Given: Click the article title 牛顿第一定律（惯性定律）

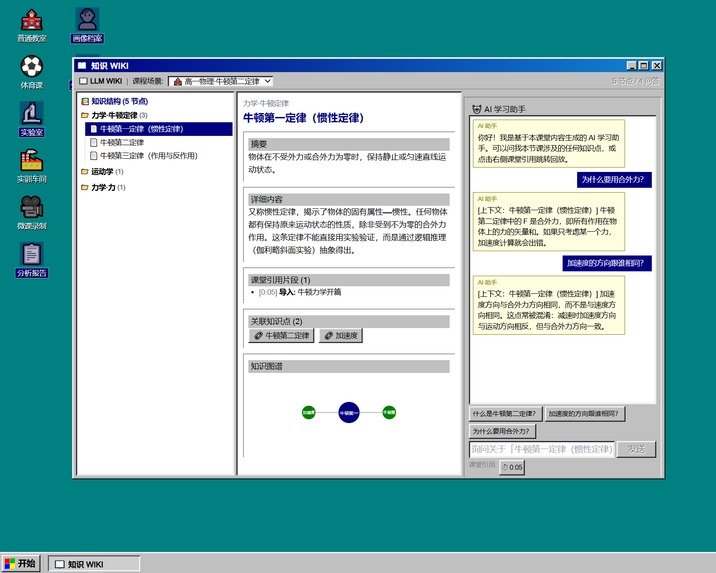Looking at the screenshot, I should [303, 118].
